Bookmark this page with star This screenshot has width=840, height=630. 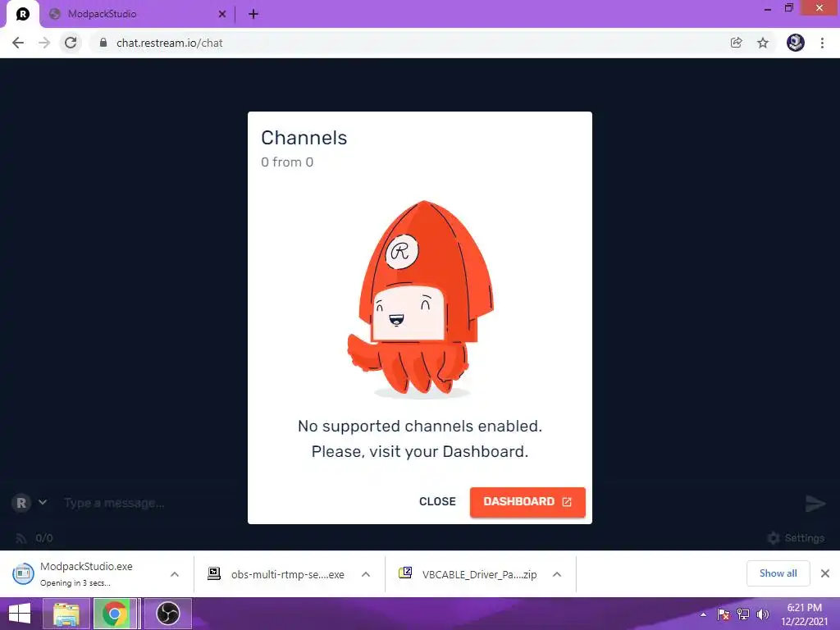(x=763, y=43)
